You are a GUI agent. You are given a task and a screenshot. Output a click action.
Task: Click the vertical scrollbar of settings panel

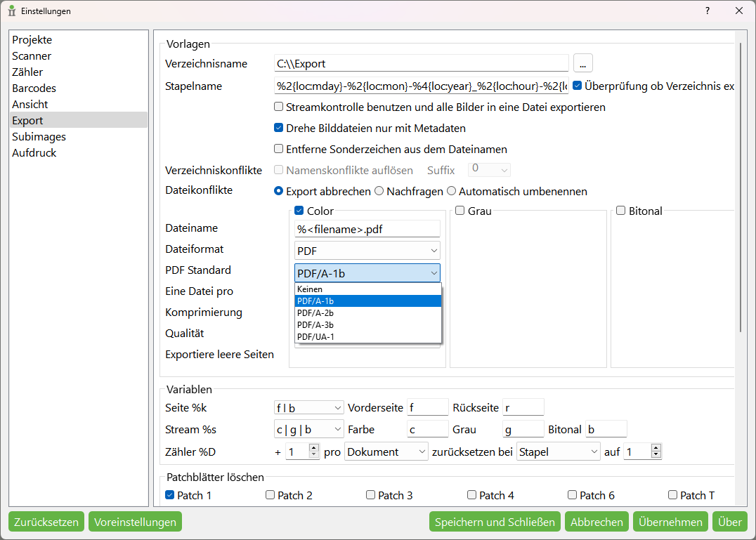point(741,187)
